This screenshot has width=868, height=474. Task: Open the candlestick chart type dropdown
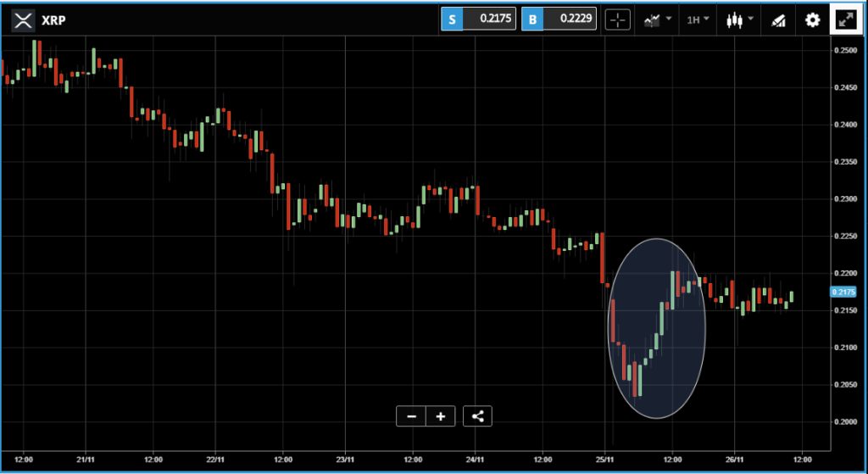coord(739,20)
